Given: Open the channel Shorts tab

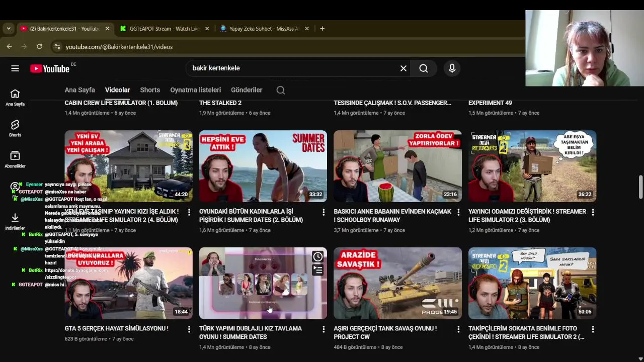Looking at the screenshot, I should tap(150, 90).
